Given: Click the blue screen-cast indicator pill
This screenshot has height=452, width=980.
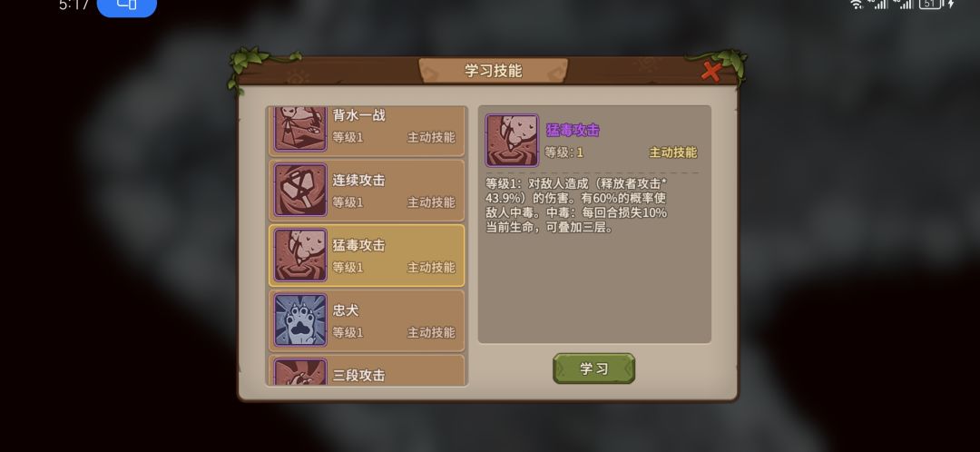Looking at the screenshot, I should (x=127, y=5).
